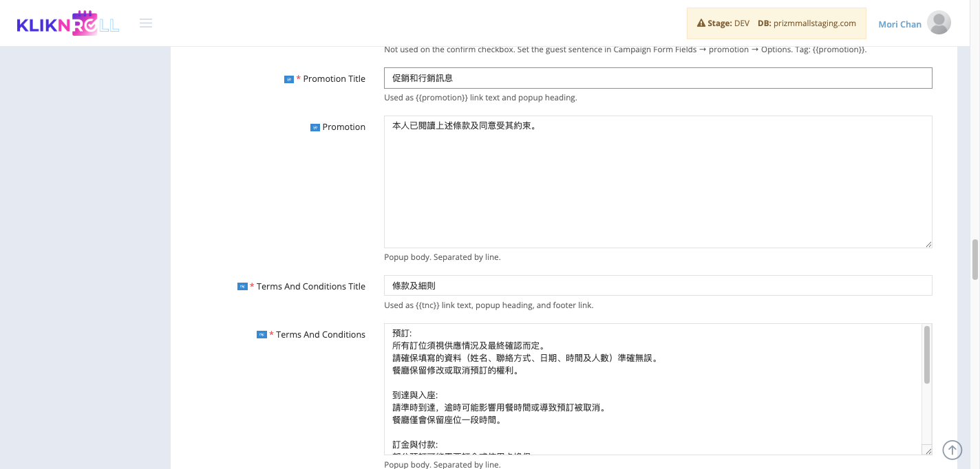This screenshot has width=980, height=469.
Task: Click flag beside Terms And Conditions label
Action: click(x=262, y=335)
